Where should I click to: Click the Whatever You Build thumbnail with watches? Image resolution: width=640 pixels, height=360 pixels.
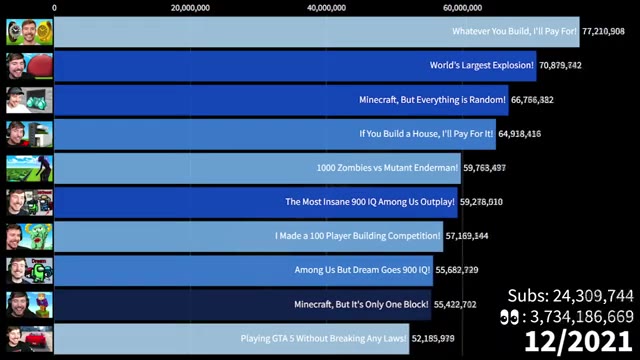(29, 32)
